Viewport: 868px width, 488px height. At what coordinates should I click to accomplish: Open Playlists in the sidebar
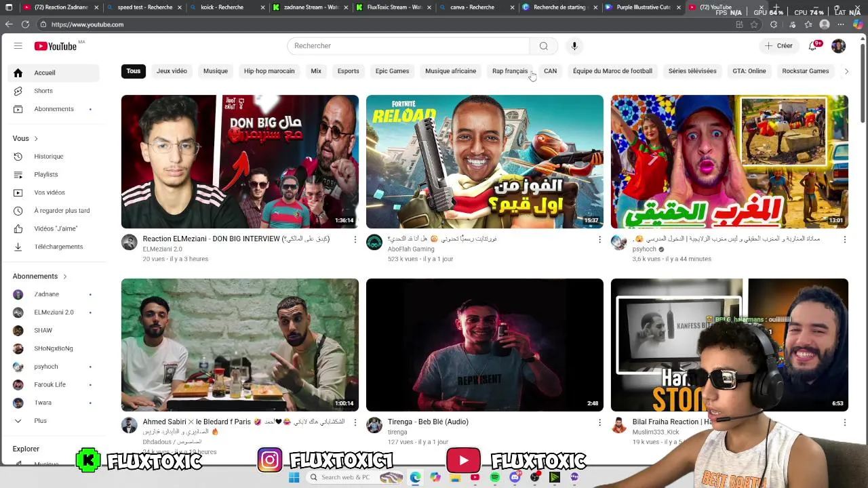click(x=54, y=174)
